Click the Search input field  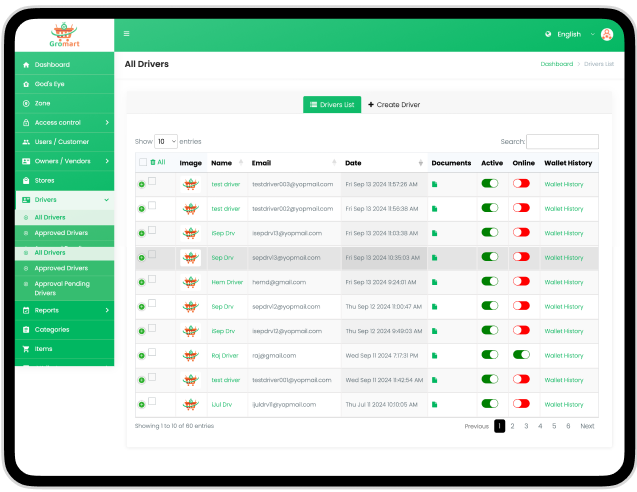point(562,142)
